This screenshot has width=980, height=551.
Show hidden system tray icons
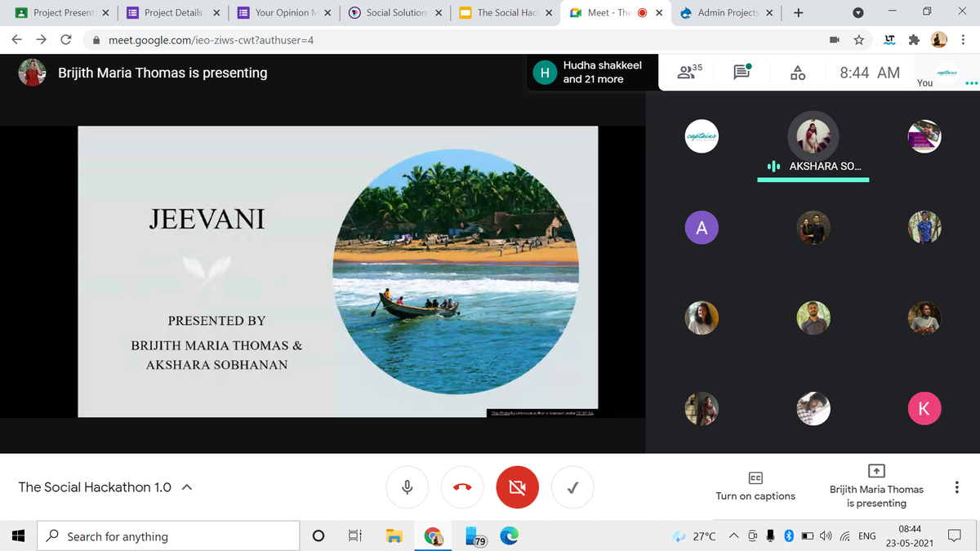pos(733,536)
